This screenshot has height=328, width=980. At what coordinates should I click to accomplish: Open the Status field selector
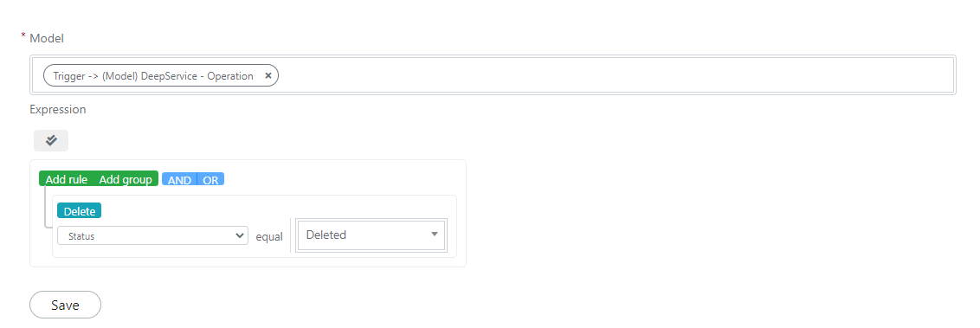[152, 235]
